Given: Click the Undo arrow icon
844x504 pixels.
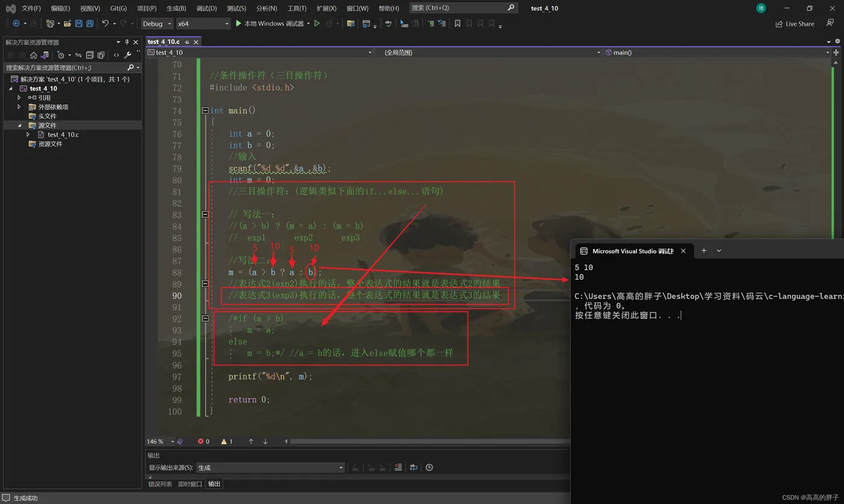Looking at the screenshot, I should pos(105,24).
